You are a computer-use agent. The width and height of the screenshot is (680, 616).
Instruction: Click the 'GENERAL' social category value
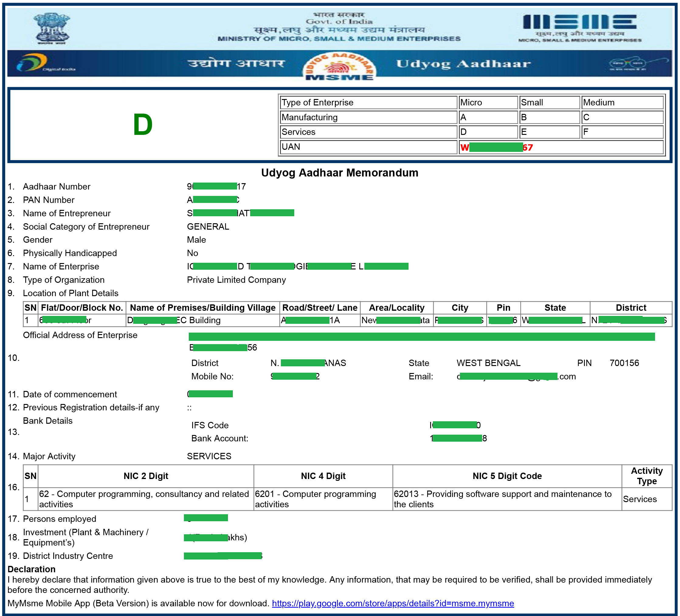tap(208, 227)
